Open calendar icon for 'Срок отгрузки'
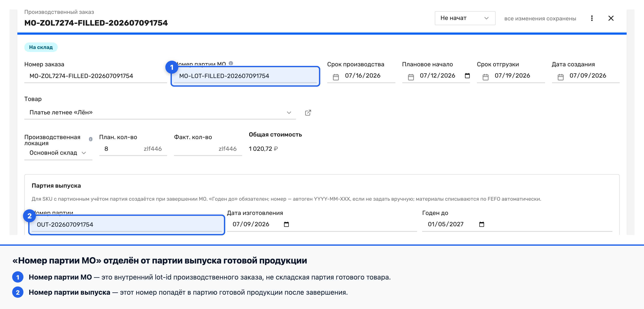Viewport: 644px width, 309px height. pyautogui.click(x=486, y=77)
